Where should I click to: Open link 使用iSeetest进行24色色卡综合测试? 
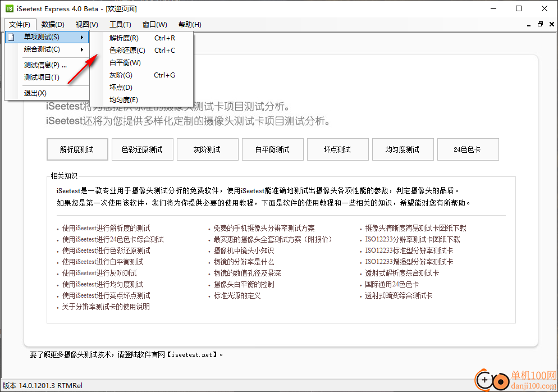coord(113,240)
